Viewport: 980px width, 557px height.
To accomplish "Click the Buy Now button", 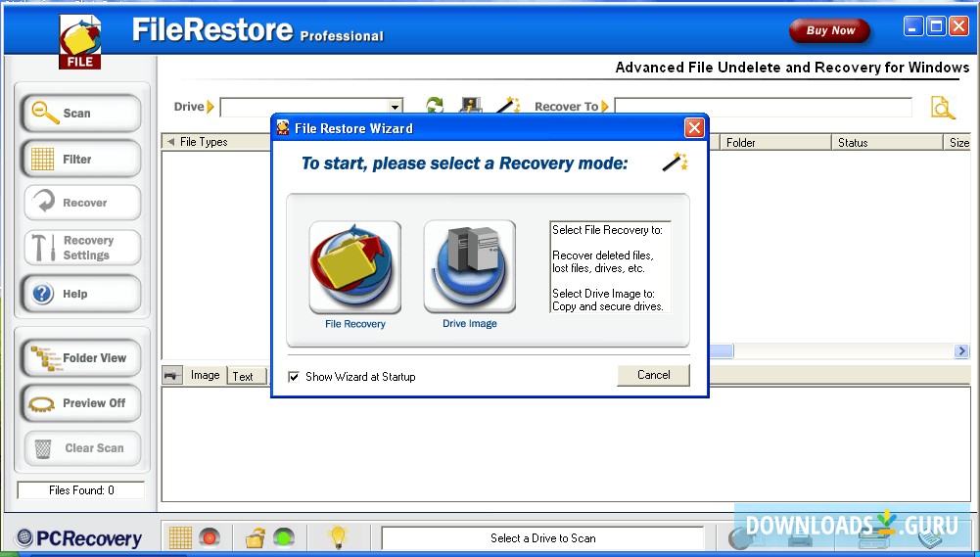I will pyautogui.click(x=829, y=30).
